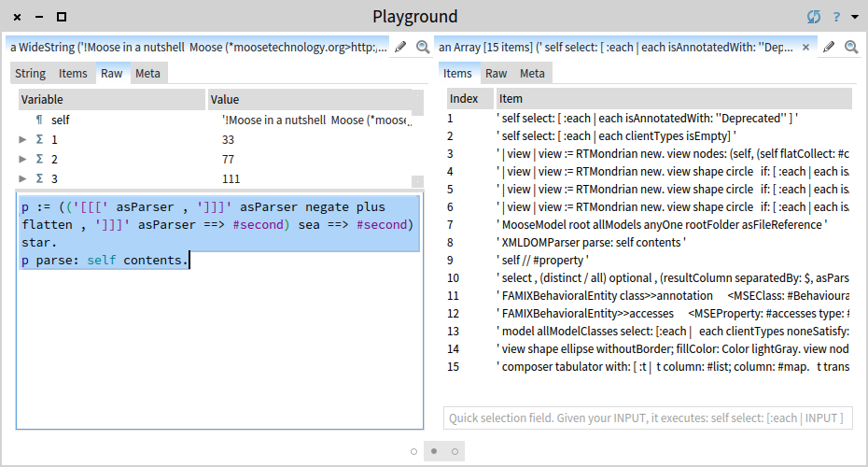
Task: Expand variable row 3
Action: click(22, 178)
